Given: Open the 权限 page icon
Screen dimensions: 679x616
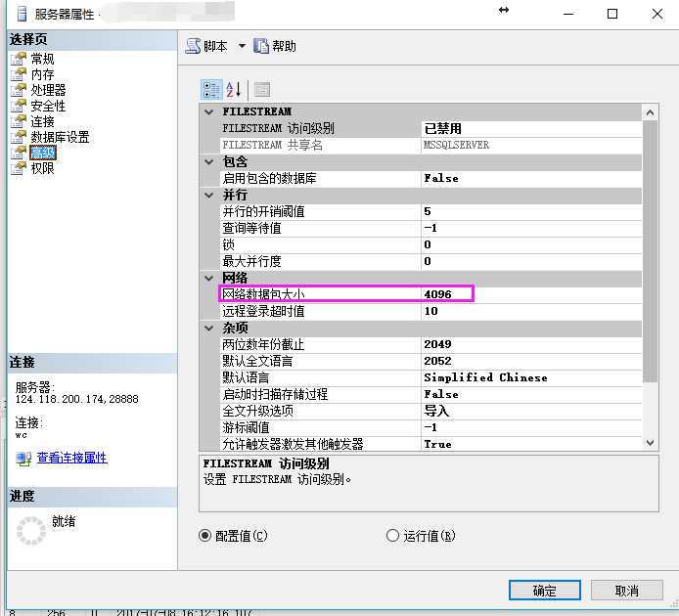Looking at the screenshot, I should click(19, 168).
